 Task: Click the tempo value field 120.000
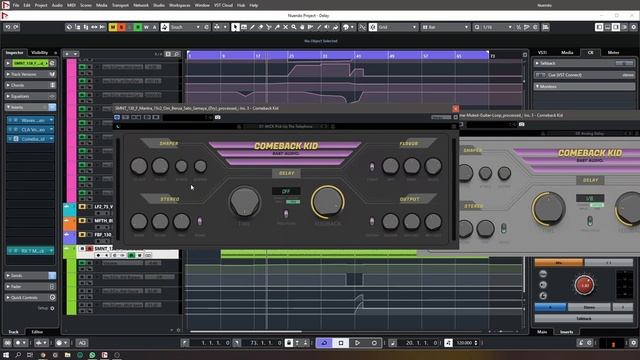coord(464,343)
